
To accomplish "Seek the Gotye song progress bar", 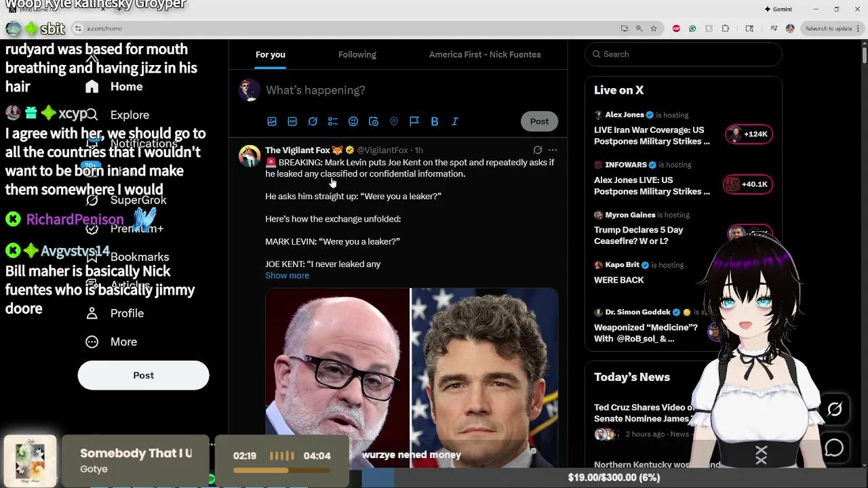I will click(x=282, y=470).
